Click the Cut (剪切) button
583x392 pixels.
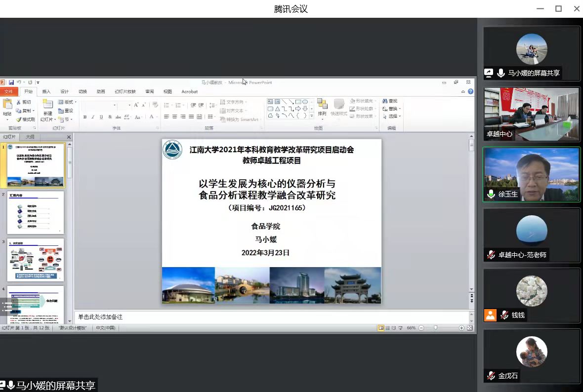24,102
